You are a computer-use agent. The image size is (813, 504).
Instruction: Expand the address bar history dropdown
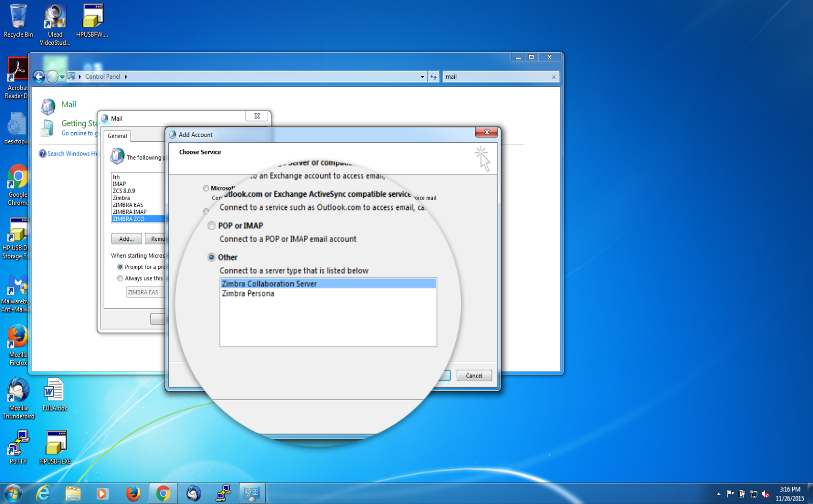click(422, 77)
